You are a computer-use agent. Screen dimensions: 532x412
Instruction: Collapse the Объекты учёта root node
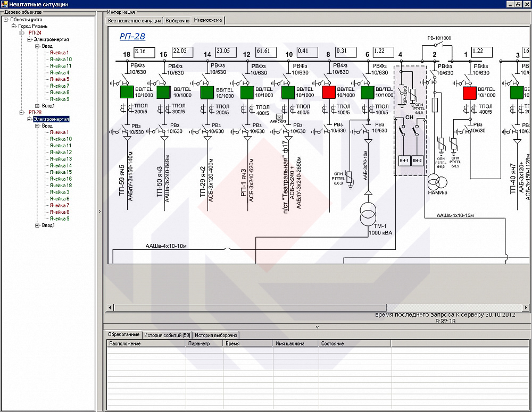pos(5,20)
